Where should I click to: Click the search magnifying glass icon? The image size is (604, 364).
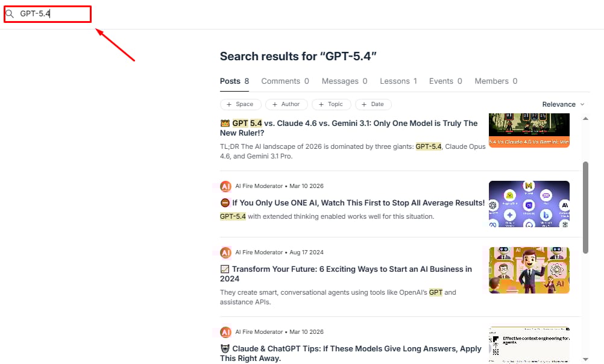(10, 13)
